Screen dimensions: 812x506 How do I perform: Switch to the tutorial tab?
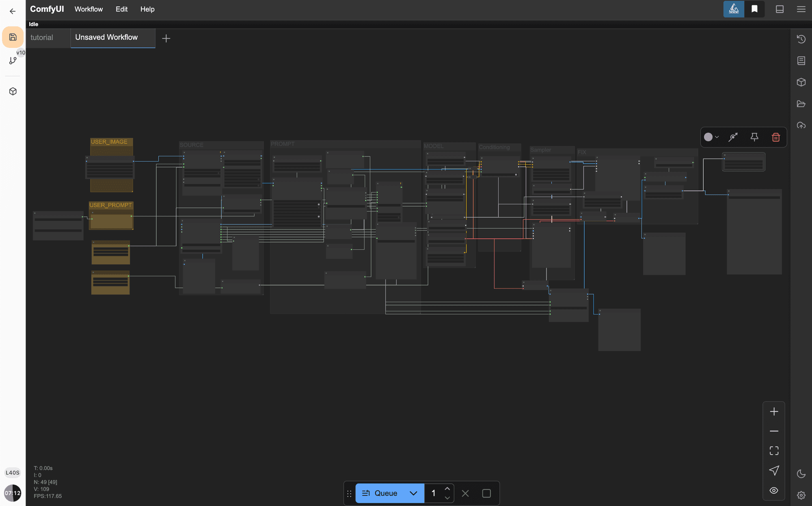[x=42, y=37]
